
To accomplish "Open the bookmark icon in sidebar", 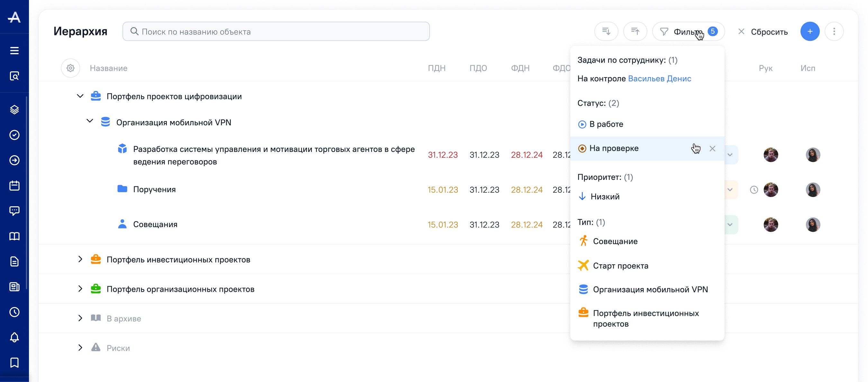I will click(14, 363).
